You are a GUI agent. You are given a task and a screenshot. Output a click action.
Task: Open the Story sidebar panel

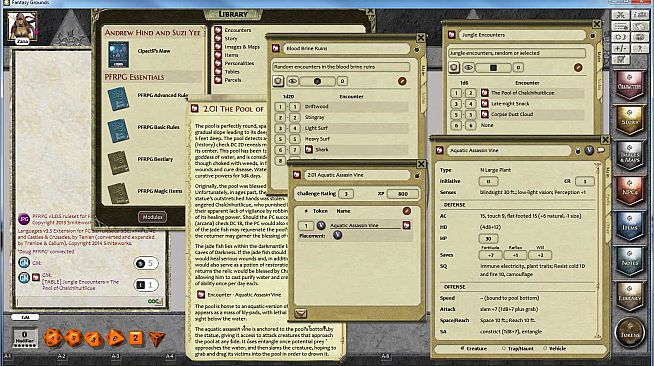click(x=630, y=120)
